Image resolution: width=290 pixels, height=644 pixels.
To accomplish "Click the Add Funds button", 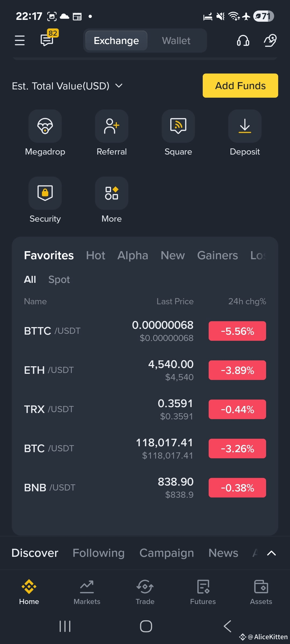I will point(240,86).
